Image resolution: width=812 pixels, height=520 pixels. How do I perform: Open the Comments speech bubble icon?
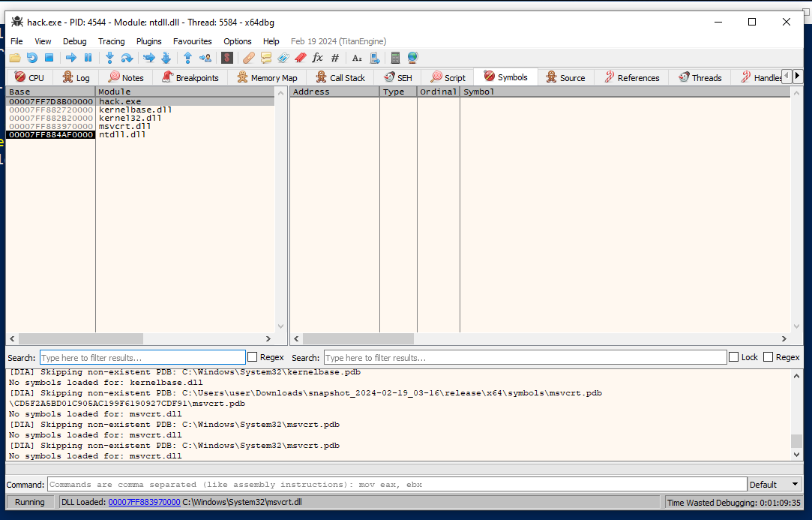265,58
